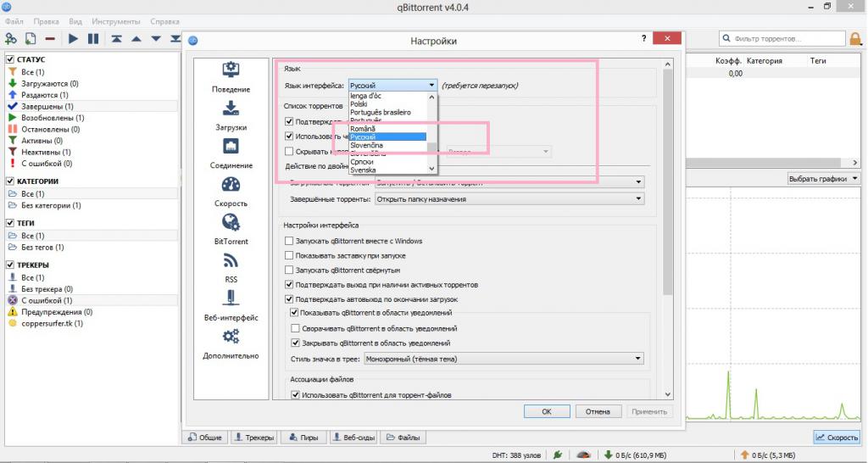Viewport: 868px width, 463px height.
Task: Open the Вид menu
Action: tap(75, 21)
